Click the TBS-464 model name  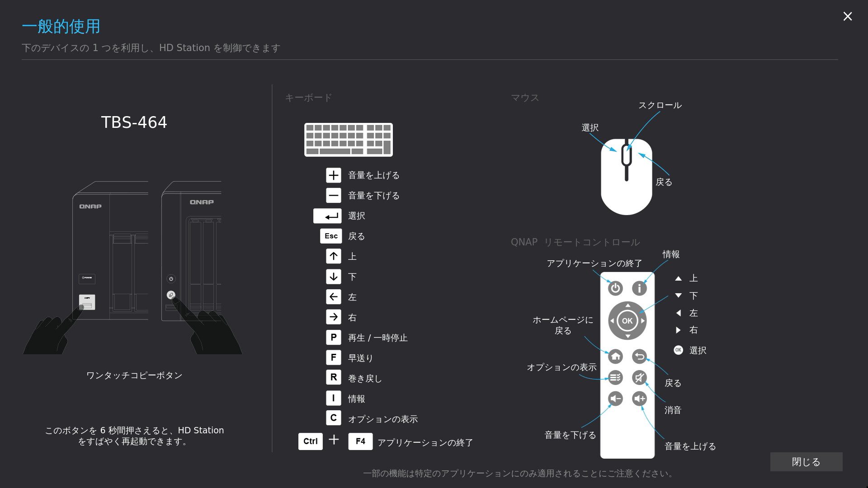[x=134, y=122]
